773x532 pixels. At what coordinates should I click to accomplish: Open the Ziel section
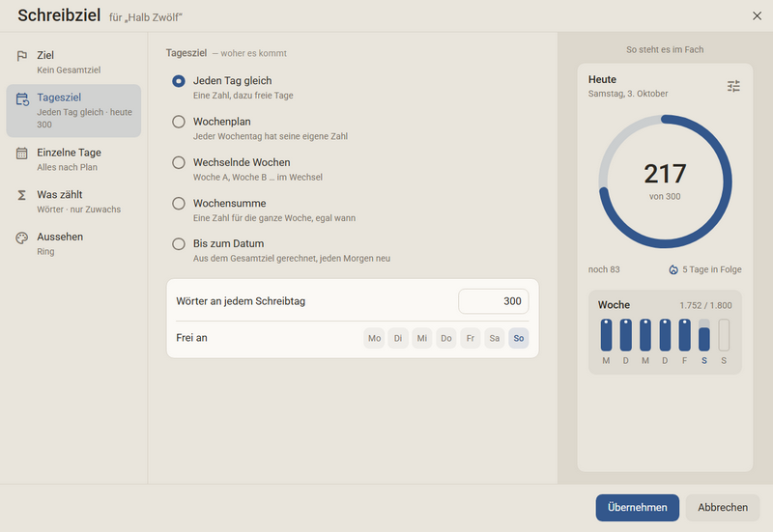pyautogui.click(x=73, y=62)
